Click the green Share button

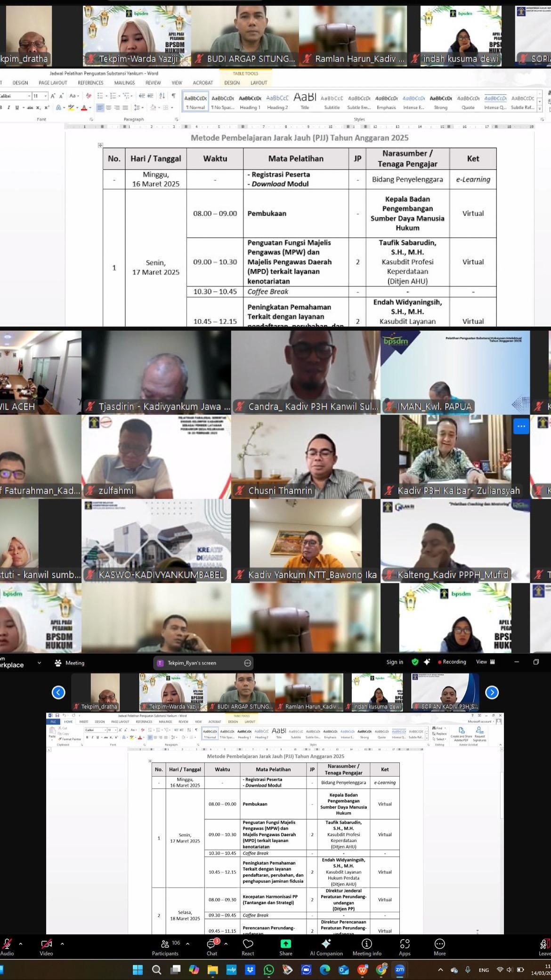286,948
